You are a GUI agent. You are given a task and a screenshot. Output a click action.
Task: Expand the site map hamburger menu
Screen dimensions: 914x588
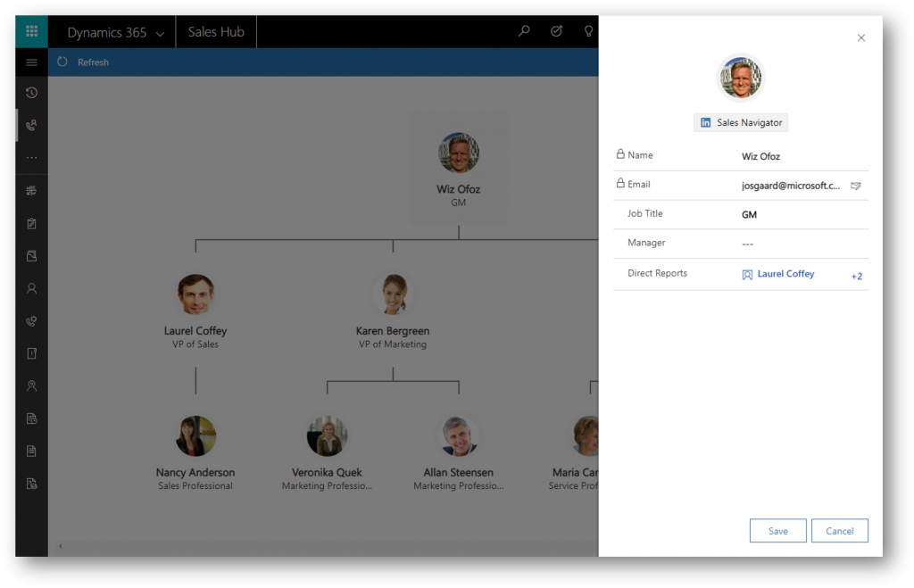pyautogui.click(x=31, y=62)
